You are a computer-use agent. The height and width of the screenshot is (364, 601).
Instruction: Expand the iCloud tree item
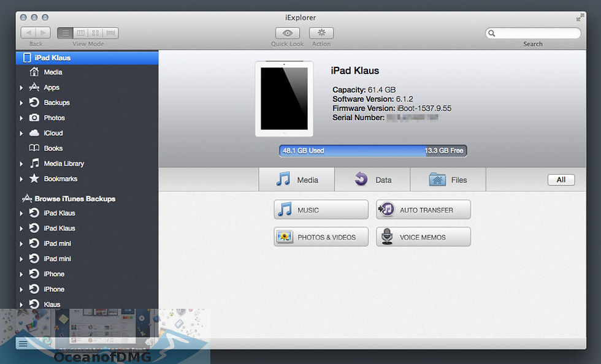(x=21, y=134)
